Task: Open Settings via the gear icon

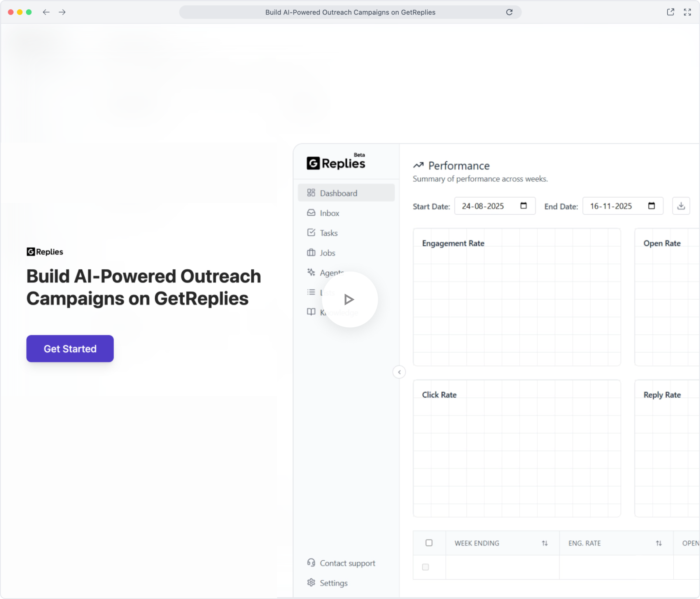Action: 311,582
